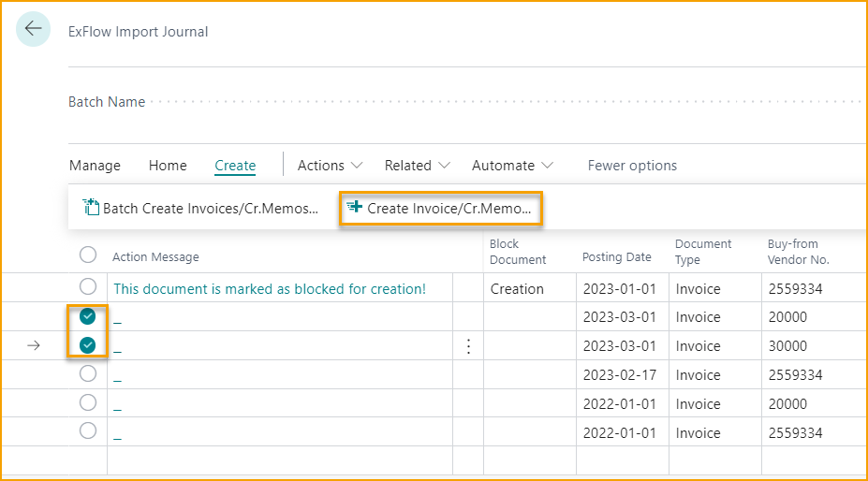Screen dimensions: 868x481
Task: Expand the Related dropdown menu
Action: tap(418, 166)
